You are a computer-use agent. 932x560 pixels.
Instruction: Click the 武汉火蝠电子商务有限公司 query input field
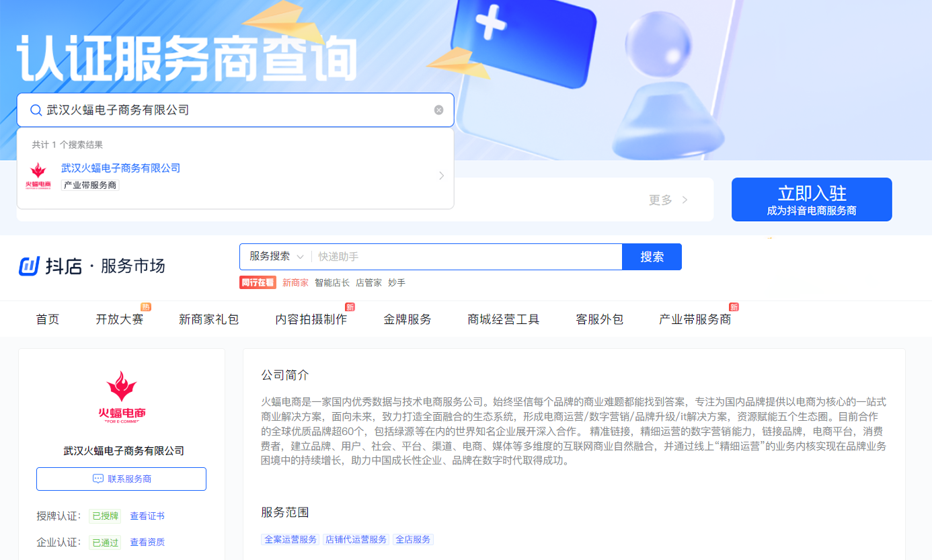pos(235,110)
